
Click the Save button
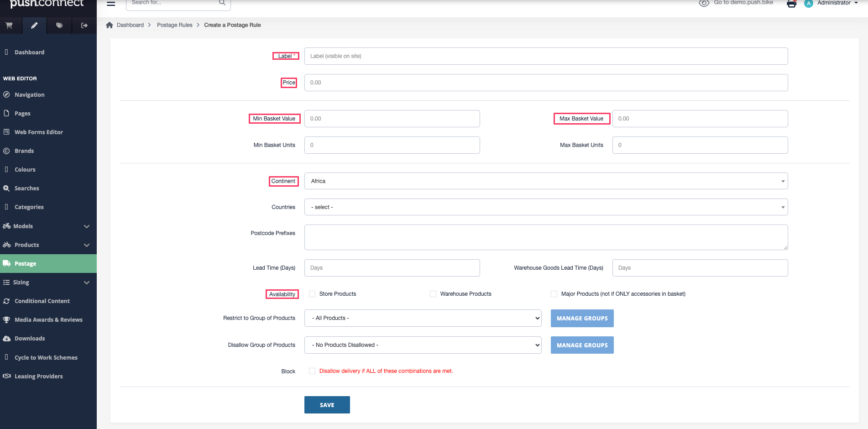click(327, 405)
